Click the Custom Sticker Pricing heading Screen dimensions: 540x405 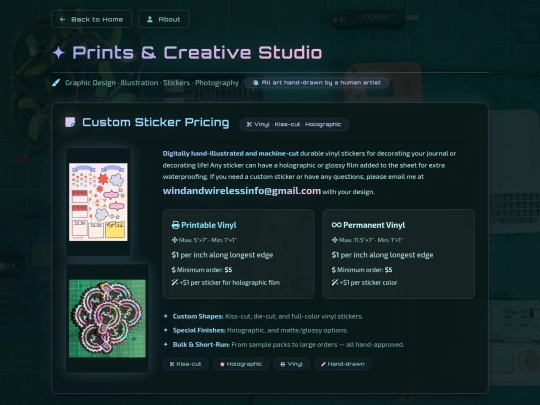[x=156, y=122]
